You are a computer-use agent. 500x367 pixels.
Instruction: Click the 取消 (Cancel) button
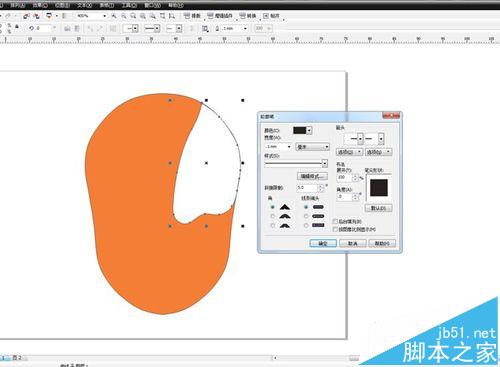click(x=353, y=243)
